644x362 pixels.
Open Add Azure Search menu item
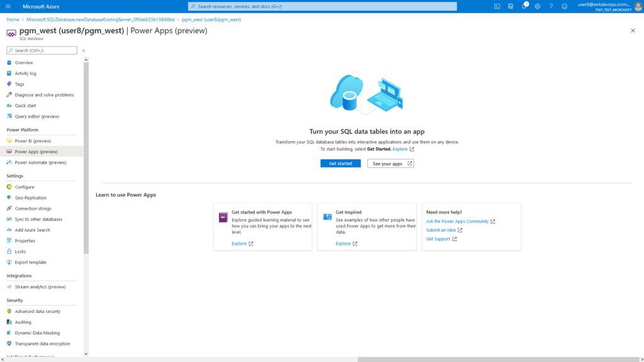click(x=41, y=230)
